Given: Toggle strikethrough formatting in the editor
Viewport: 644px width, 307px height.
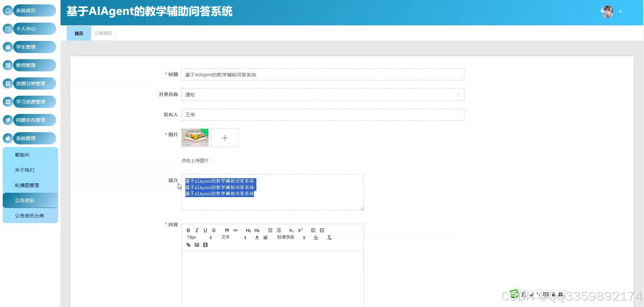Looking at the screenshot, I should [213, 230].
